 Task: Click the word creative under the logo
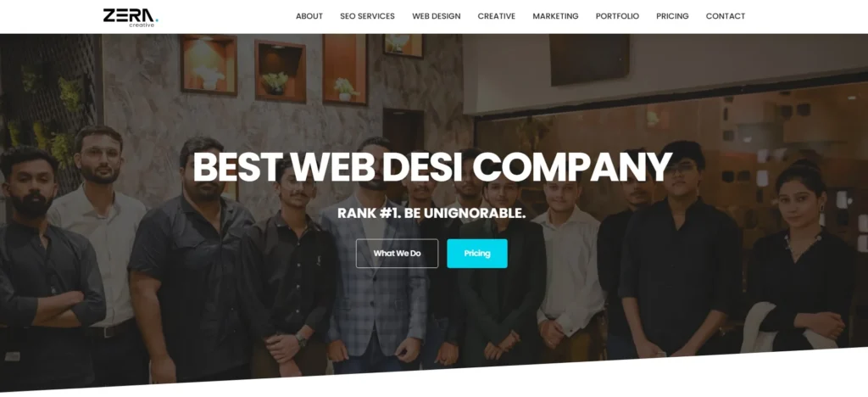142,25
